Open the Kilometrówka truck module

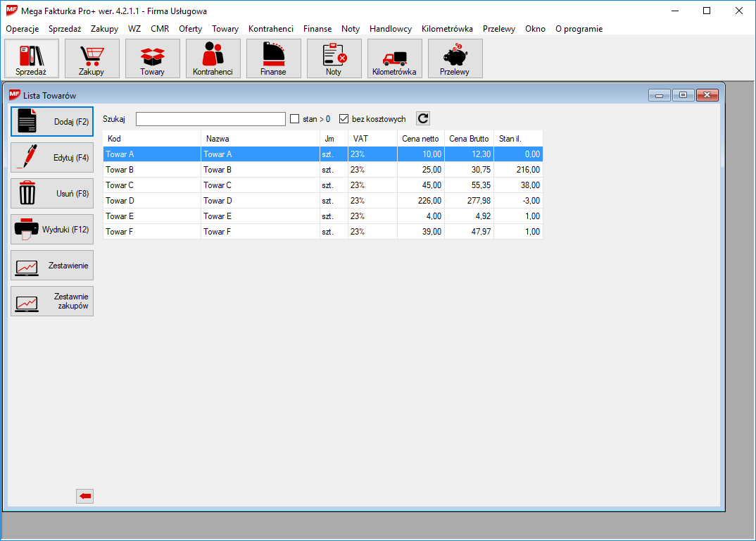(394, 58)
